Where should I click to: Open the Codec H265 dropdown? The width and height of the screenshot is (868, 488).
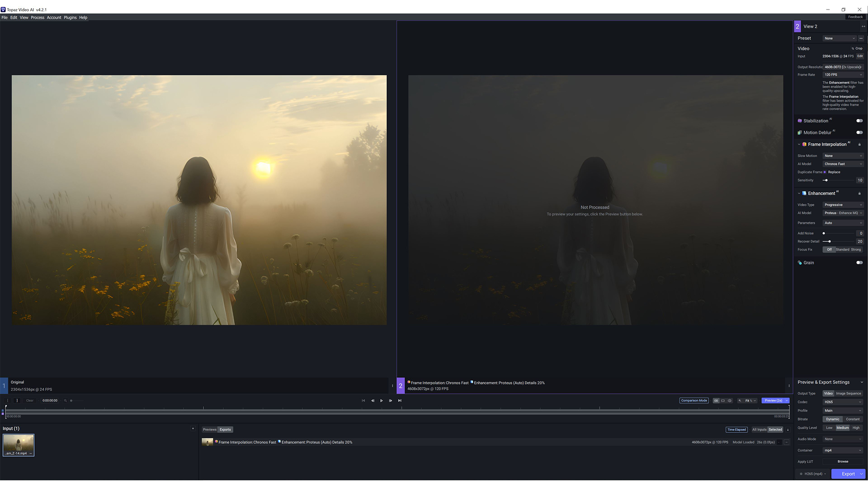click(843, 402)
